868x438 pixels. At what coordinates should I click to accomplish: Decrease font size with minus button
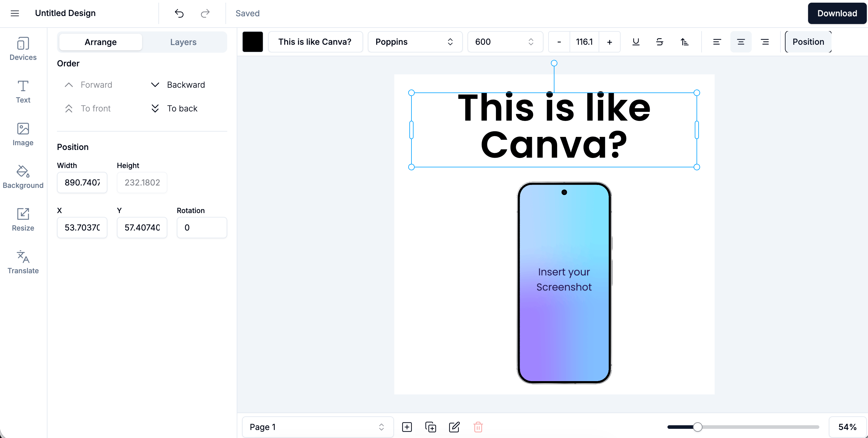tap(559, 42)
